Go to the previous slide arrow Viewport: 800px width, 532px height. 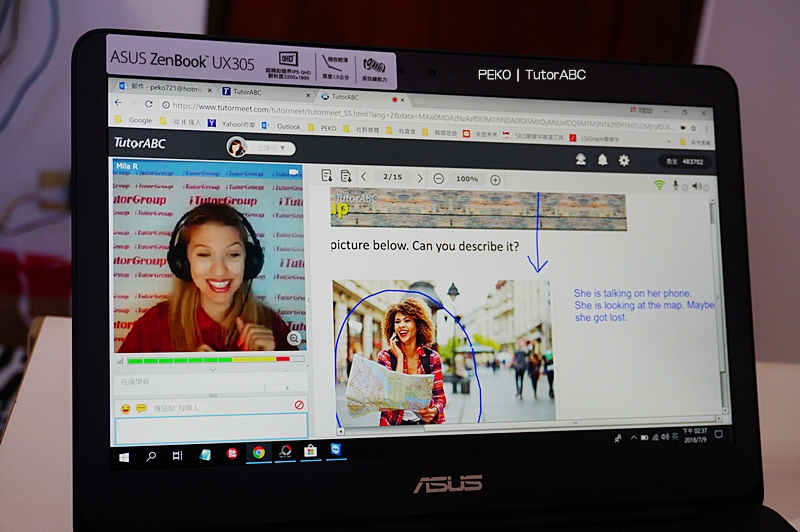click(364, 176)
